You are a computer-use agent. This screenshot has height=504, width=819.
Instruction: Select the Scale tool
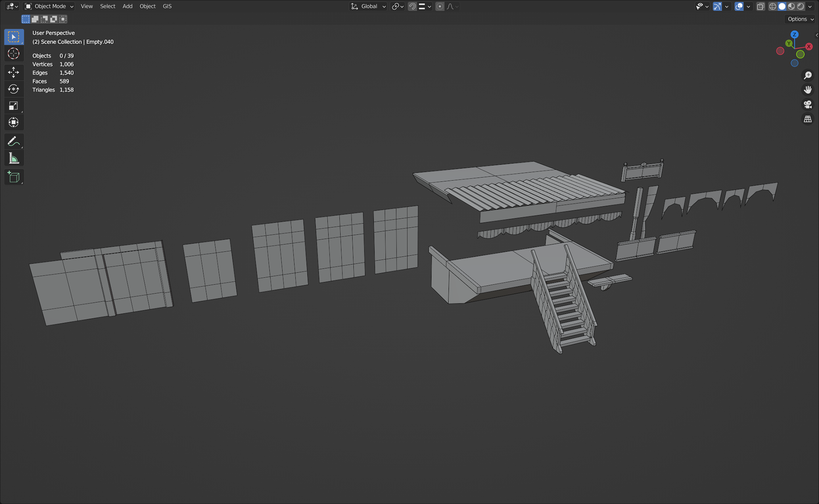pos(14,106)
